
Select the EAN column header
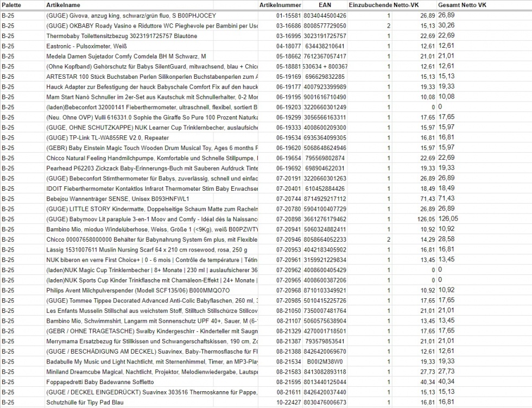[325, 5]
